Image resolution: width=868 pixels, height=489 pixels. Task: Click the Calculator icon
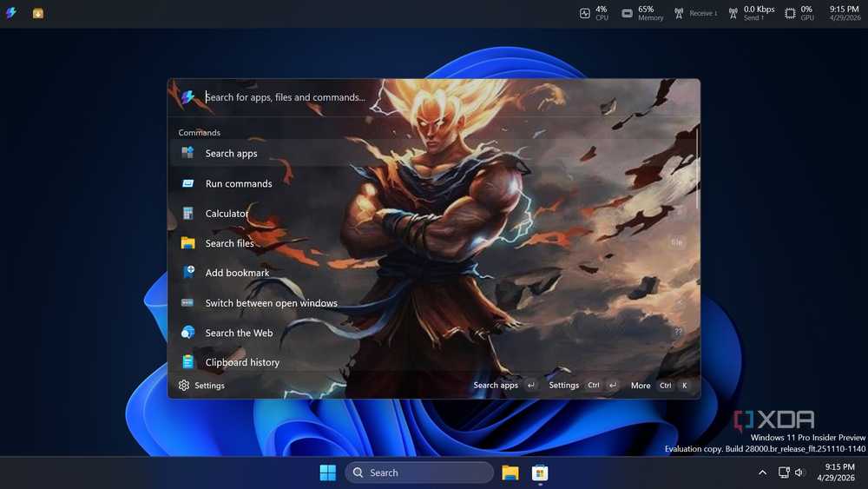pos(187,213)
